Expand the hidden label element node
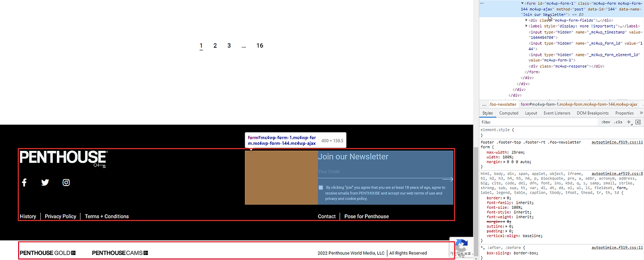644x260 pixels. (x=526, y=26)
